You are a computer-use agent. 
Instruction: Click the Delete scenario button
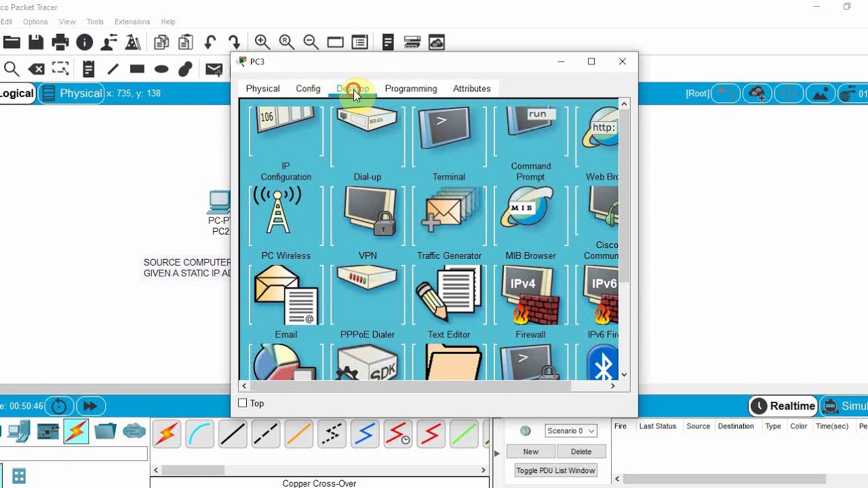click(581, 451)
